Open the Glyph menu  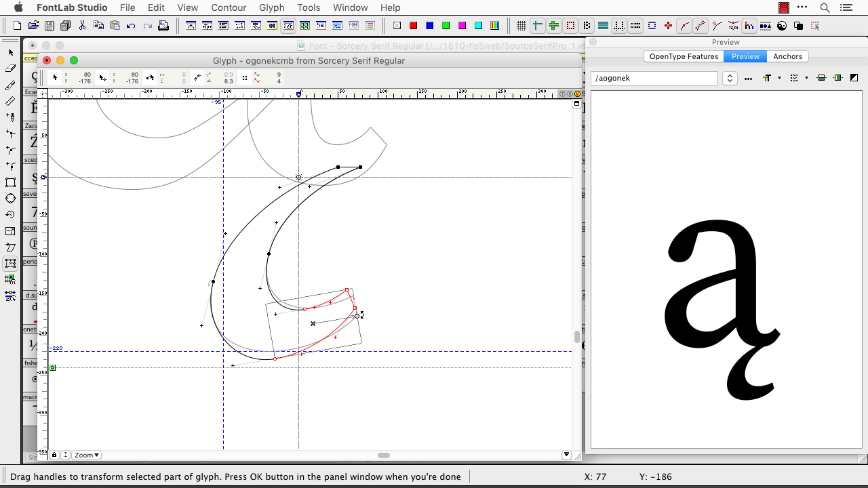[272, 7]
